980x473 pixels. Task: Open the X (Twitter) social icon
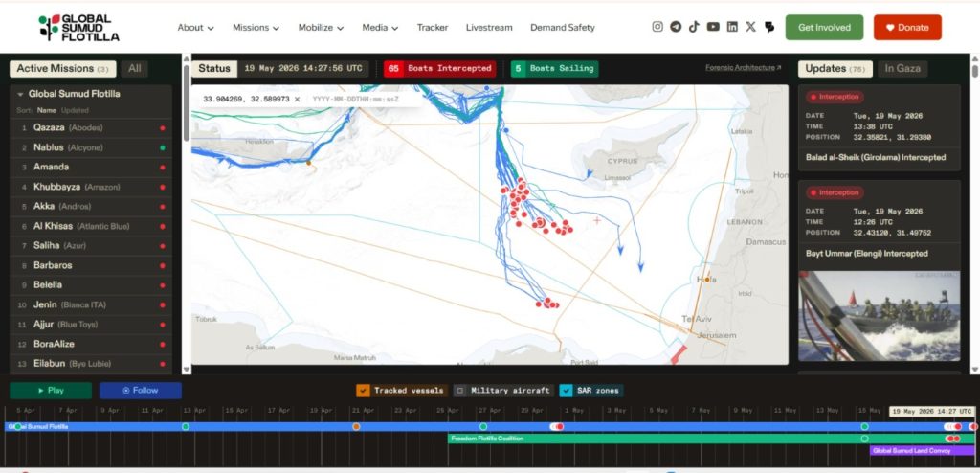click(x=750, y=27)
